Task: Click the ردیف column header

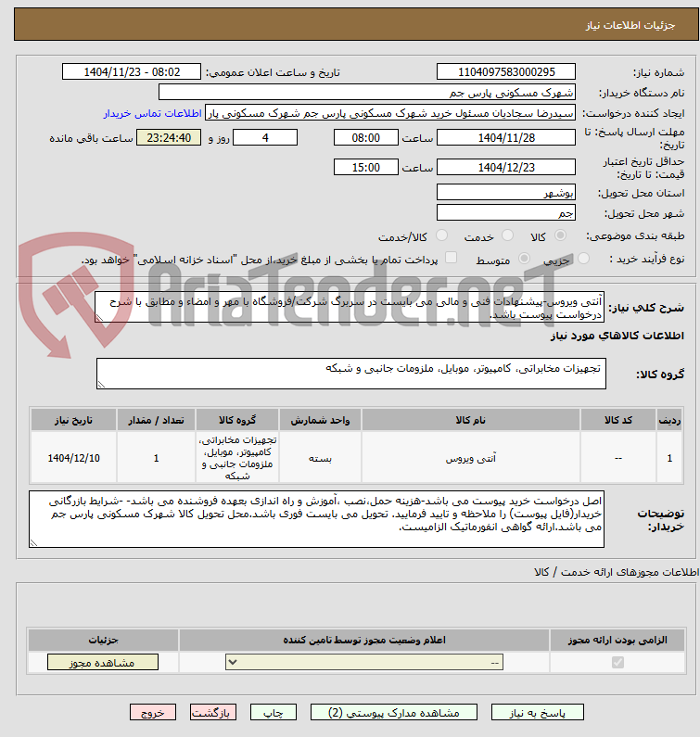Action: pos(669,420)
